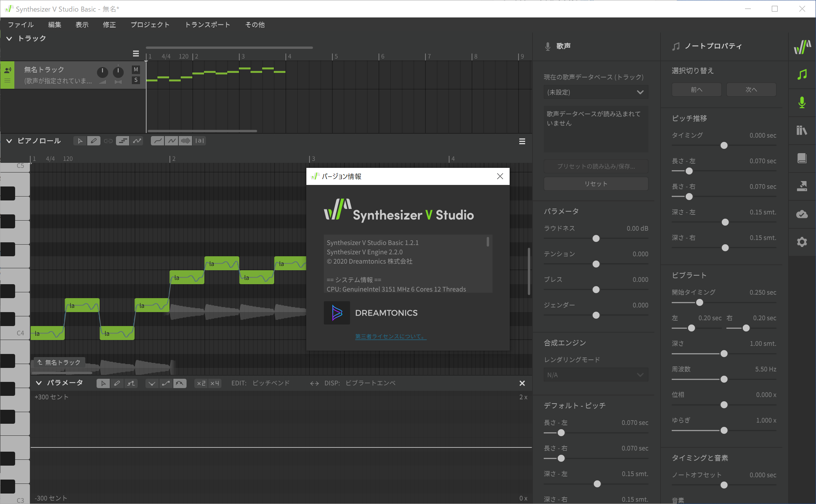Image resolution: width=816 pixels, height=504 pixels.
Task: Mute the 無名トラック track
Action: tap(136, 69)
